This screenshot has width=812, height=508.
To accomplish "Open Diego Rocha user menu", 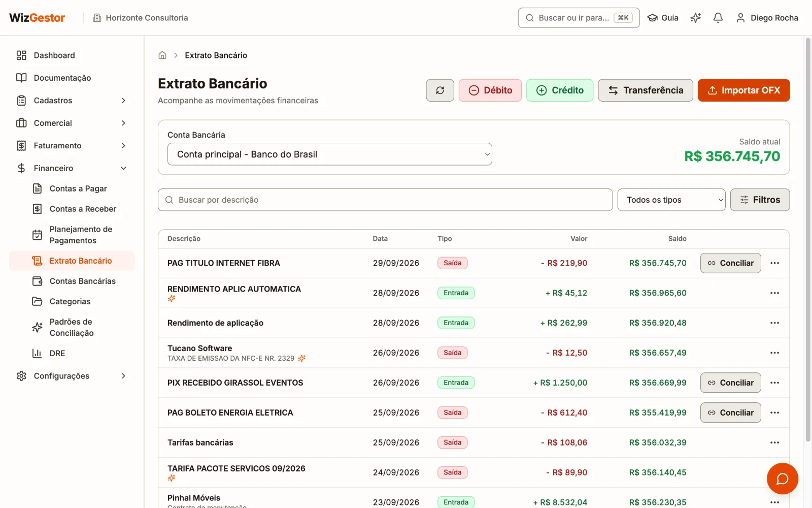I will [767, 18].
